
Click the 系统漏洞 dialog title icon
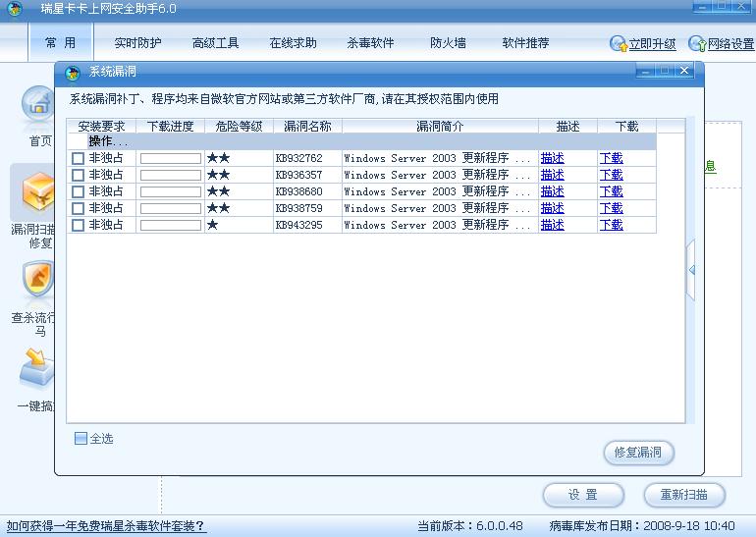pyautogui.click(x=73, y=73)
